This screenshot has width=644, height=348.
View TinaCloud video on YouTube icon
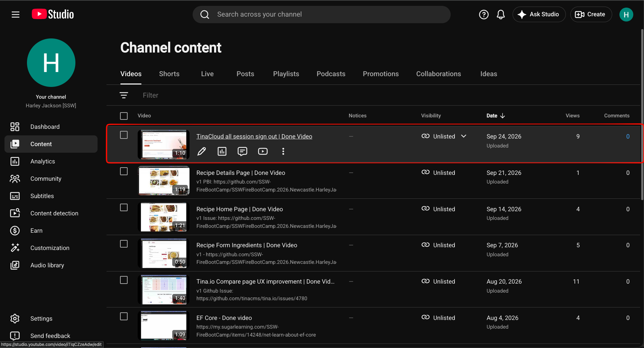(x=263, y=151)
